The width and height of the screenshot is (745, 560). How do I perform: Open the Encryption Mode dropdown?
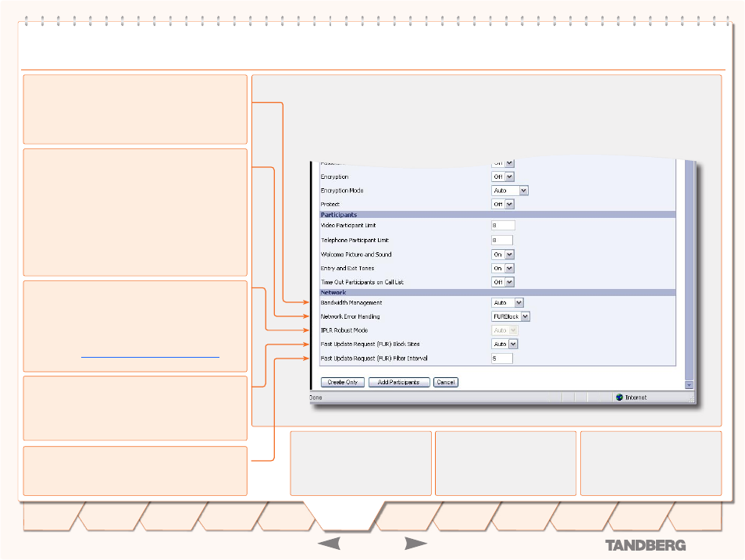tap(510, 191)
